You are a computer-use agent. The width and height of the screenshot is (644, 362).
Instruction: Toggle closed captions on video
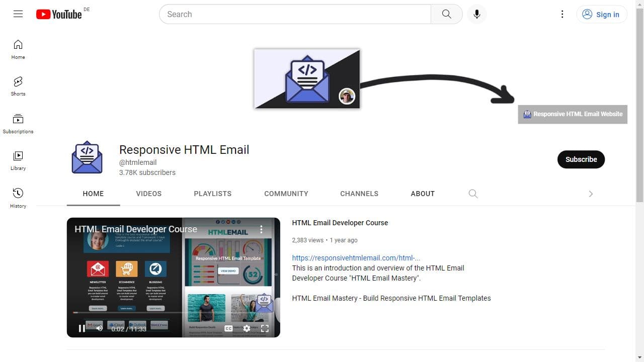click(228, 328)
